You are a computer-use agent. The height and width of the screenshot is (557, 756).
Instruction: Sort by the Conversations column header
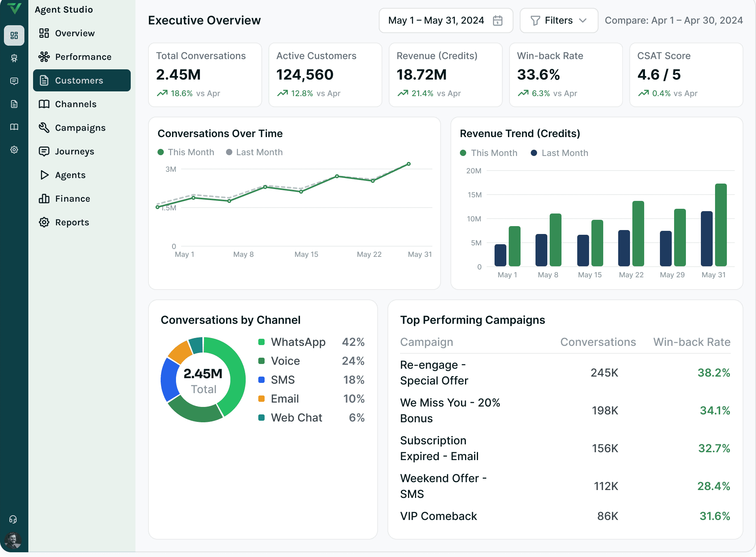[x=598, y=342]
